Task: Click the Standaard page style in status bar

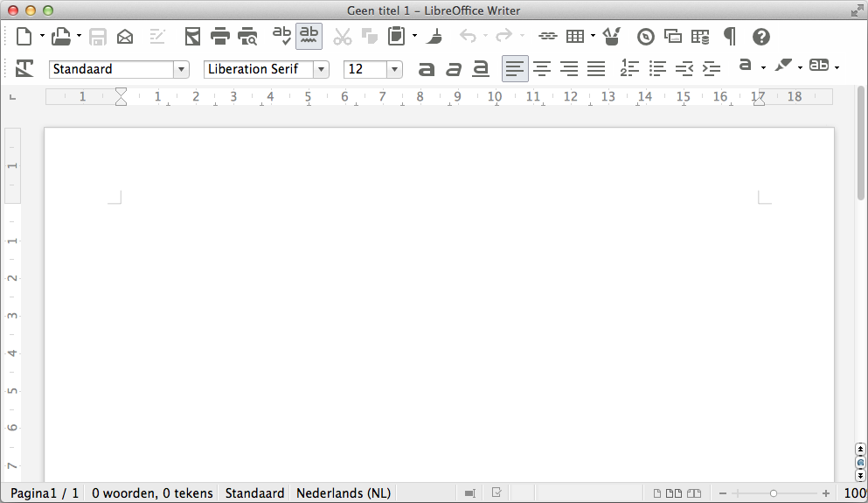Action: click(254, 493)
